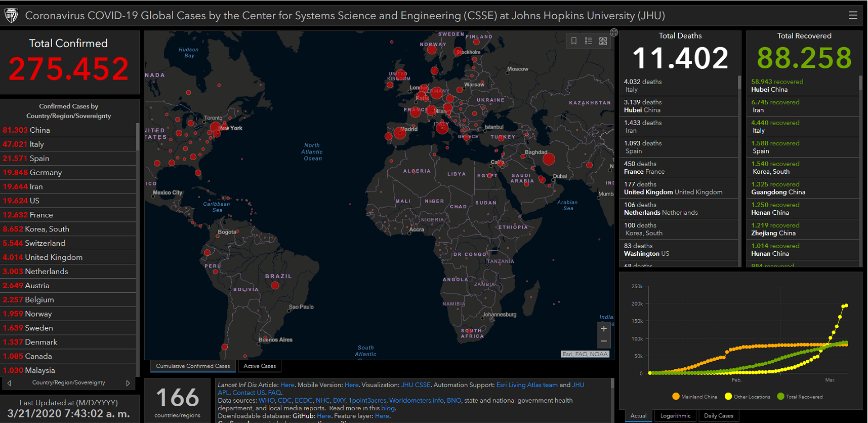
Task: Select 58.943 recovered Hubei China entry
Action: pyautogui.click(x=803, y=86)
